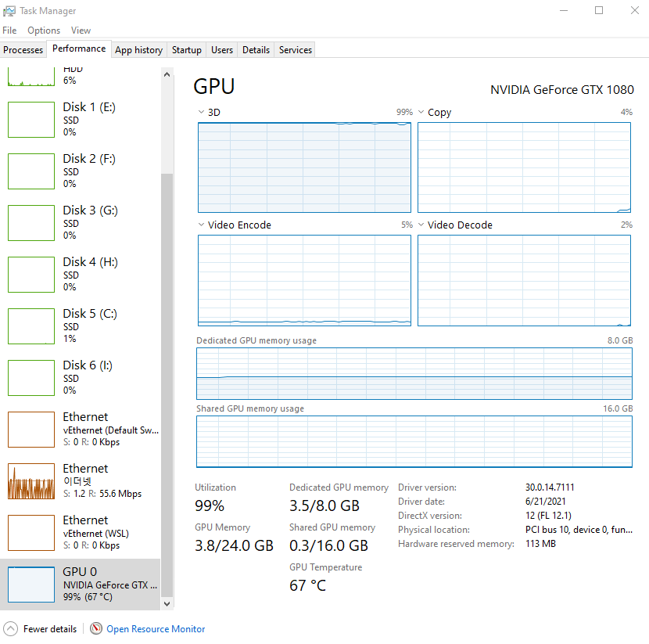Switch to the Users tab
This screenshot has width=649, height=644.
222,50
